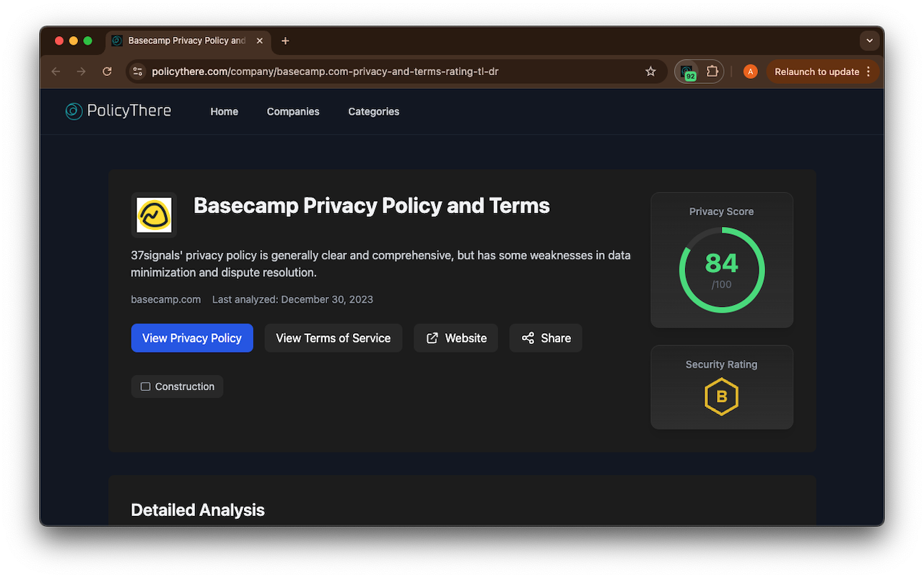Click the Share button

point(546,338)
